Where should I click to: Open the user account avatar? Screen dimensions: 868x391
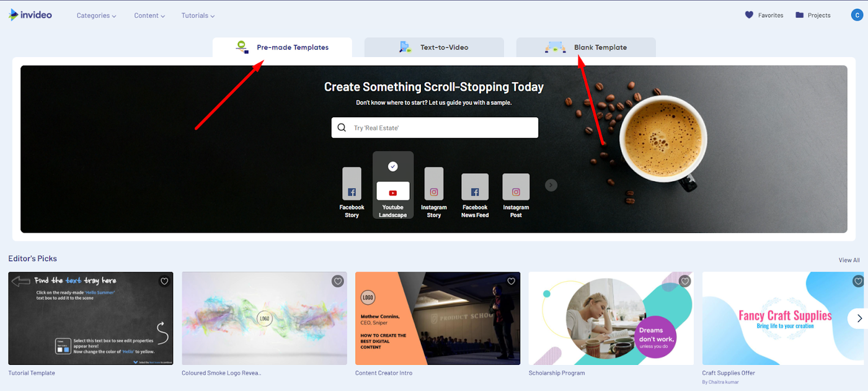click(x=857, y=14)
